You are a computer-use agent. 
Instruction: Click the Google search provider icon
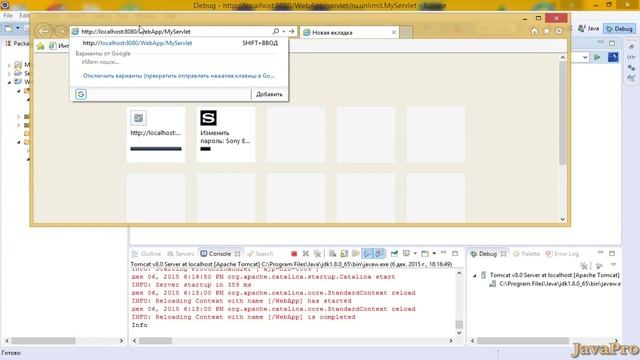point(81,94)
